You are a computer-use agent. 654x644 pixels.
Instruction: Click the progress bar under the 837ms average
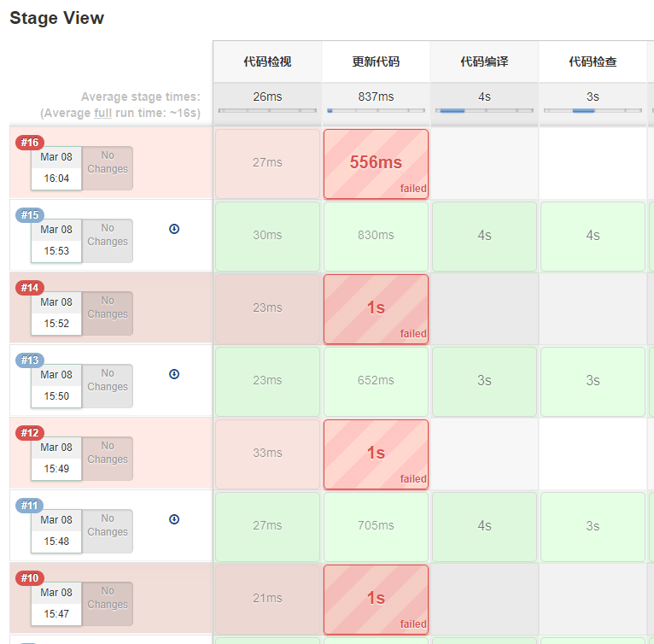(376, 110)
